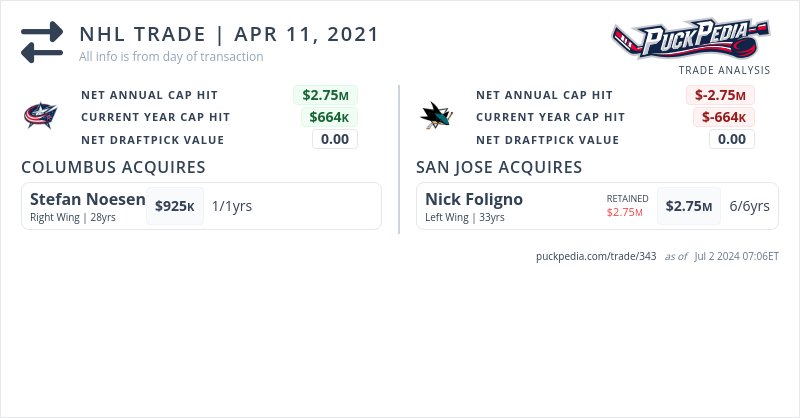Click San Jose net draftpick value 0.00 badge
Screen dimensions: 800x418
tap(731, 139)
